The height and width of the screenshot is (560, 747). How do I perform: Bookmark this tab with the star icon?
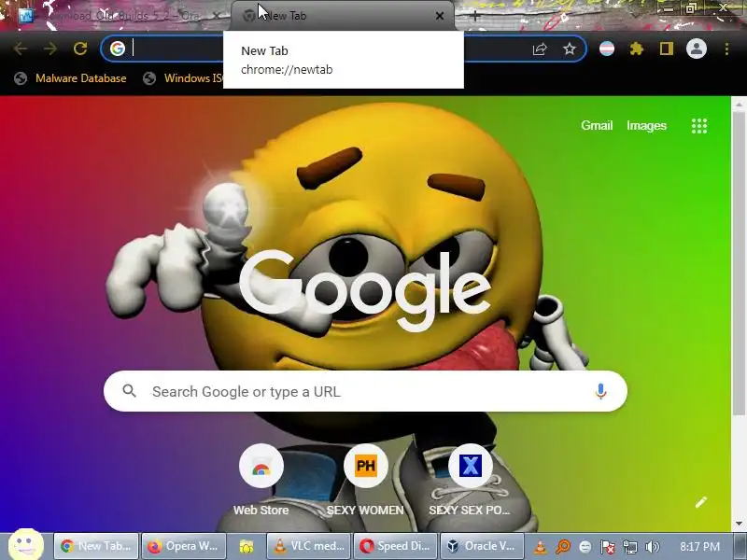[x=570, y=49]
